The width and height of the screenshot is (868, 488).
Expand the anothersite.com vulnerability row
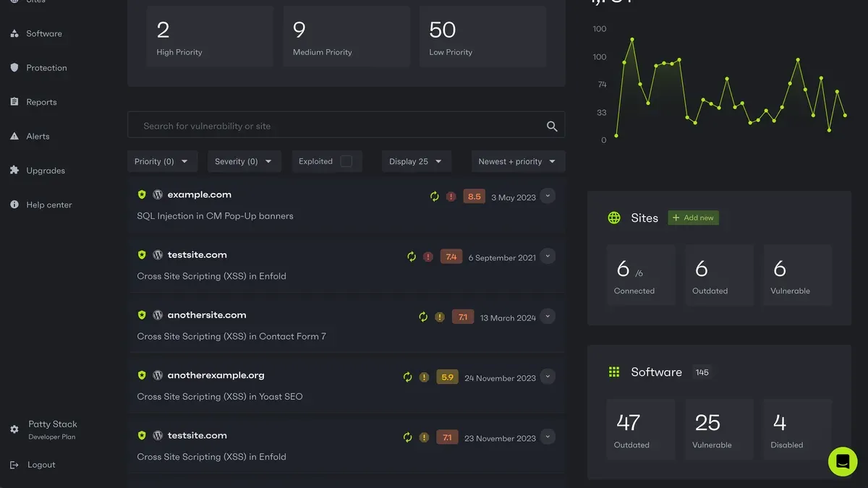[x=548, y=316]
